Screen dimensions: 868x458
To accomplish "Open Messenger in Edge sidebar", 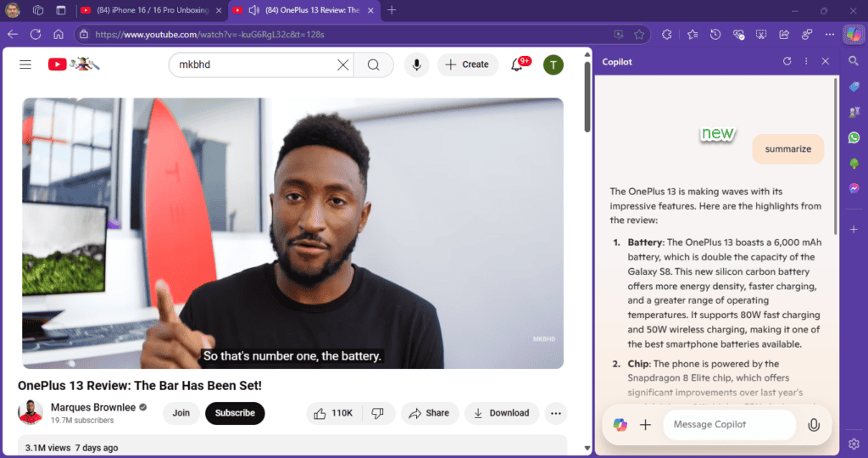I will point(854,188).
